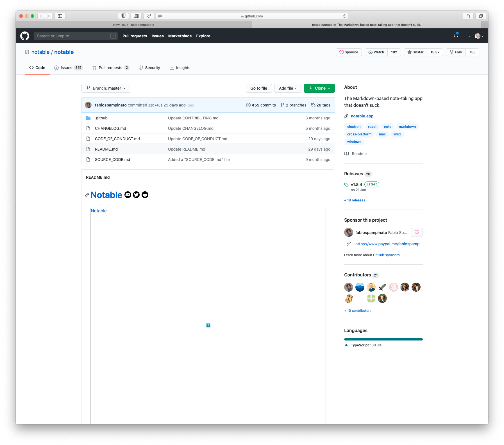This screenshot has width=504, height=445.
Task: Show the + 10 contributors link
Action: coord(358,311)
